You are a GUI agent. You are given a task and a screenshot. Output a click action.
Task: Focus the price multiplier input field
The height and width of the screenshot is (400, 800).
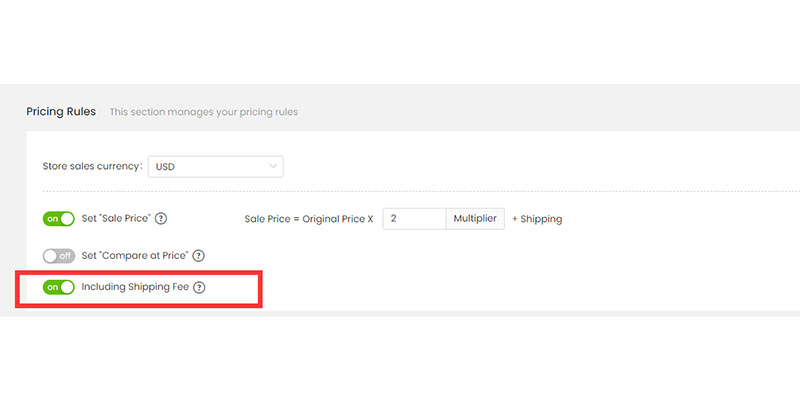413,219
